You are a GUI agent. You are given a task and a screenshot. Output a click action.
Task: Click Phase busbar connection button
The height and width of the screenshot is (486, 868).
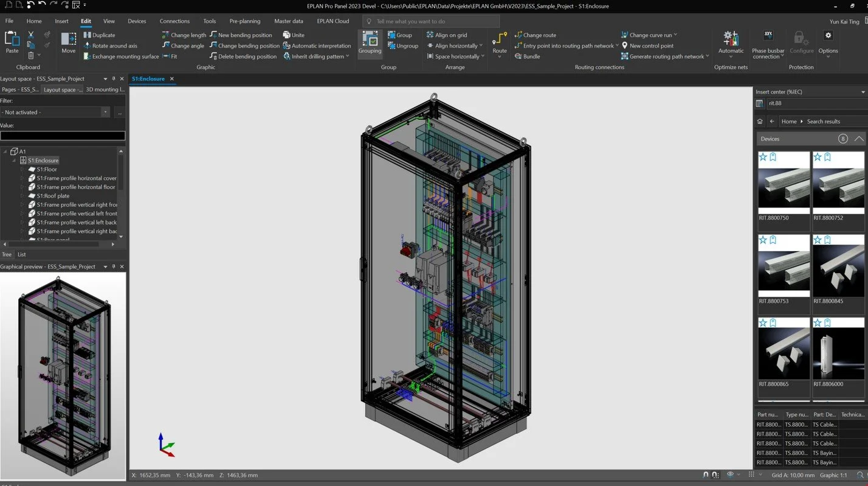768,44
